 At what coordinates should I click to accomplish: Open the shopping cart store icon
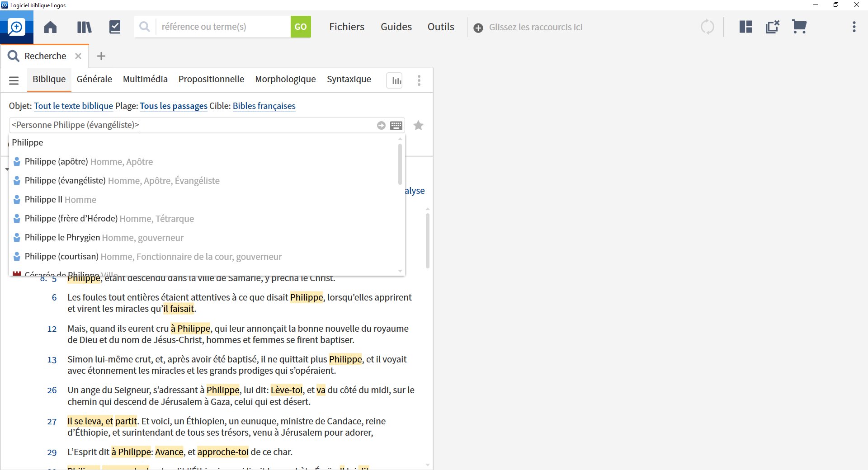[799, 27]
